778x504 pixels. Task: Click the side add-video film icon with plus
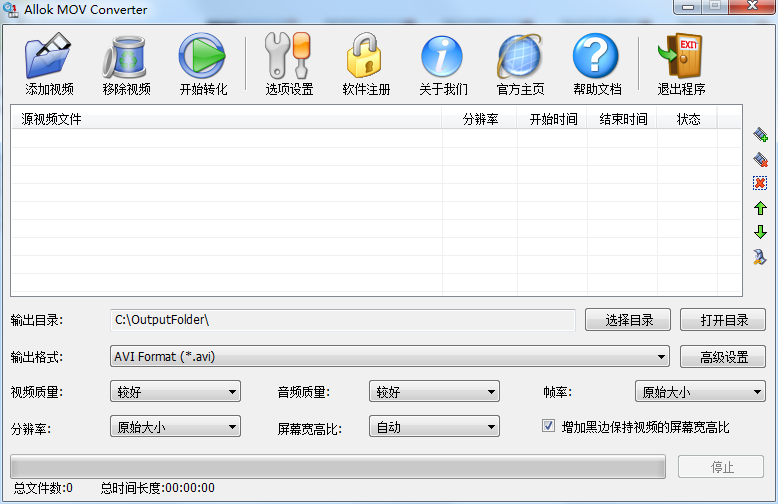click(x=760, y=134)
